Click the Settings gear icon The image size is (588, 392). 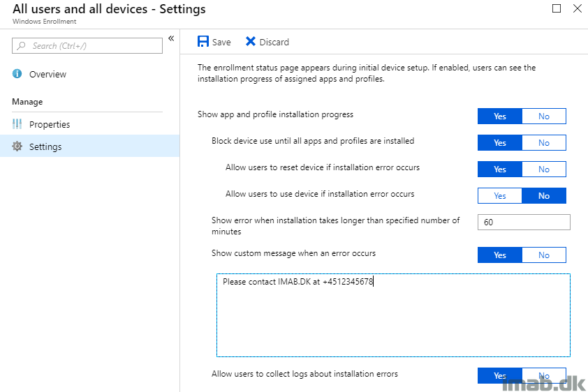[17, 146]
